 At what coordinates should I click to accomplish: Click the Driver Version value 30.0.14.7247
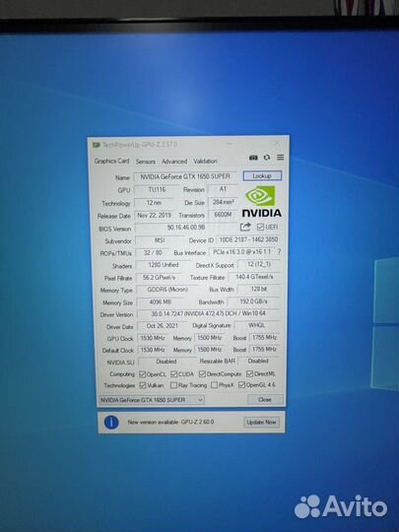pyautogui.click(x=208, y=314)
